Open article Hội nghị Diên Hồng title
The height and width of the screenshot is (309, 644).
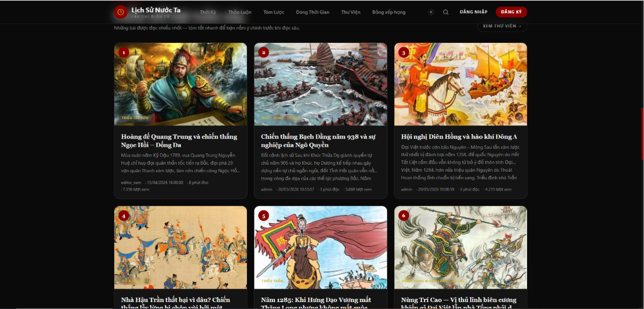(x=459, y=137)
